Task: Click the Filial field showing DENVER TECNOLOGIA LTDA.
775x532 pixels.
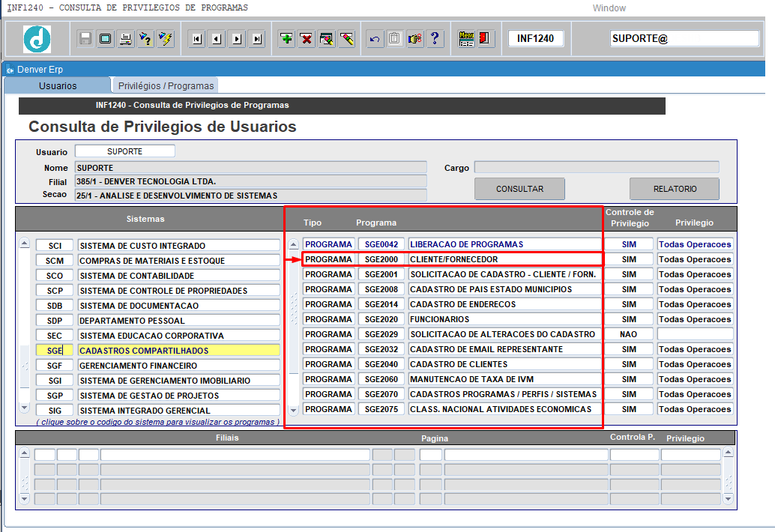Action: [x=250, y=181]
